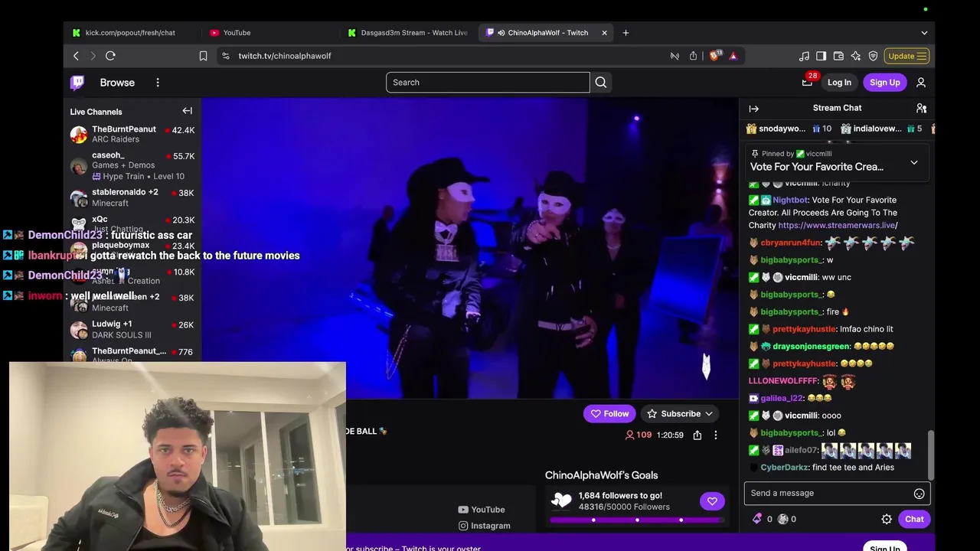Viewport: 980px width, 551px height.
Task: Share the stream via share icon
Action: pyautogui.click(x=697, y=435)
